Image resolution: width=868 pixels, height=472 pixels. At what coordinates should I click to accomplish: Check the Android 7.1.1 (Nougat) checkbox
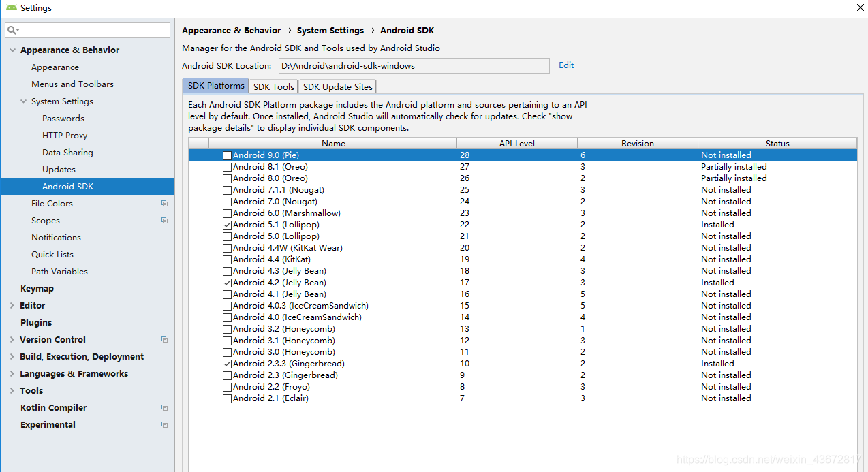[x=227, y=190]
